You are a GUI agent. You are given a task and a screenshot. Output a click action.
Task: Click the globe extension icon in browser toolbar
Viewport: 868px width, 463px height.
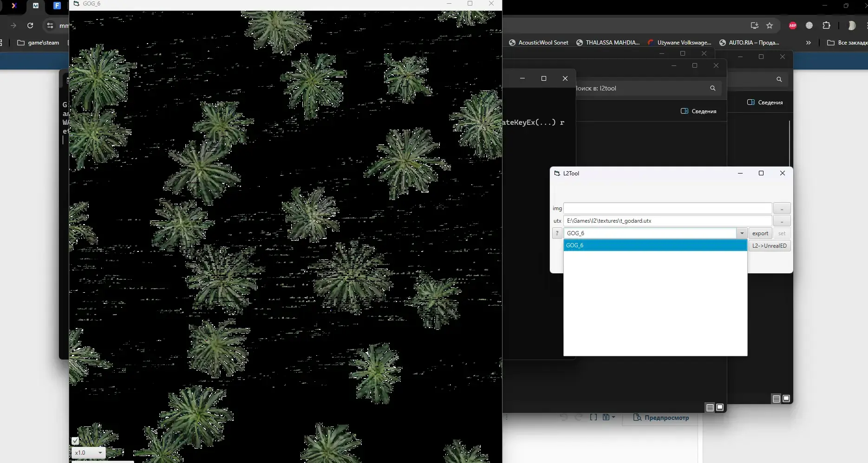tap(809, 26)
